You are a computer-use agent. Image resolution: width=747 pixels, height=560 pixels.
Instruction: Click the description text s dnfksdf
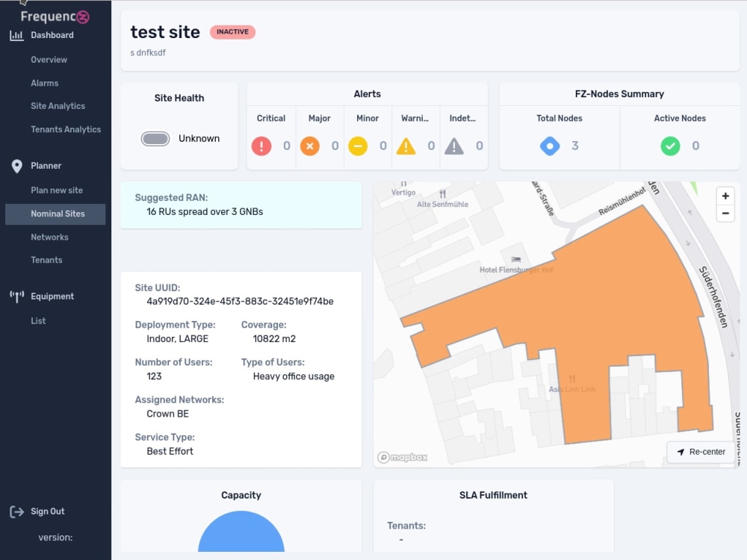(x=148, y=53)
